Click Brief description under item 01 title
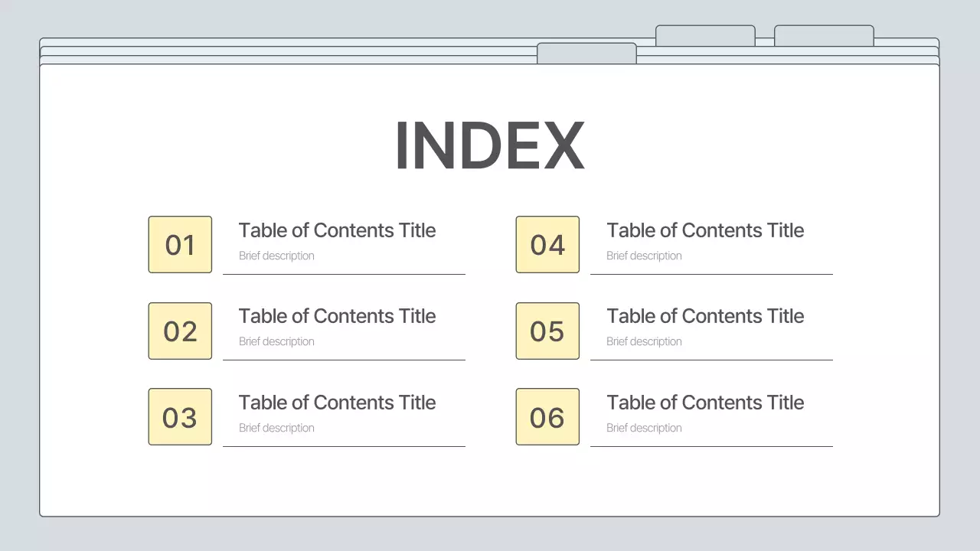 [x=276, y=256]
